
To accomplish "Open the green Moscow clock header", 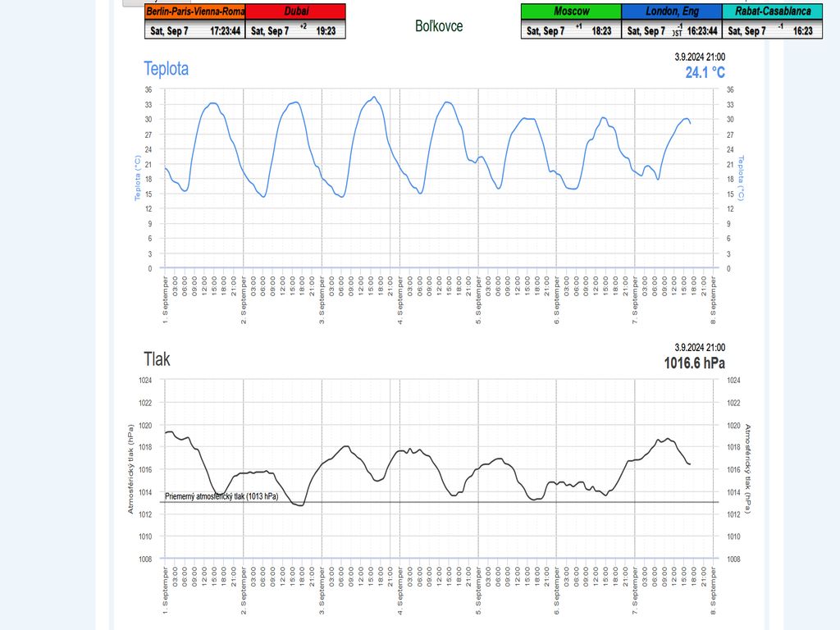I will pos(571,11).
